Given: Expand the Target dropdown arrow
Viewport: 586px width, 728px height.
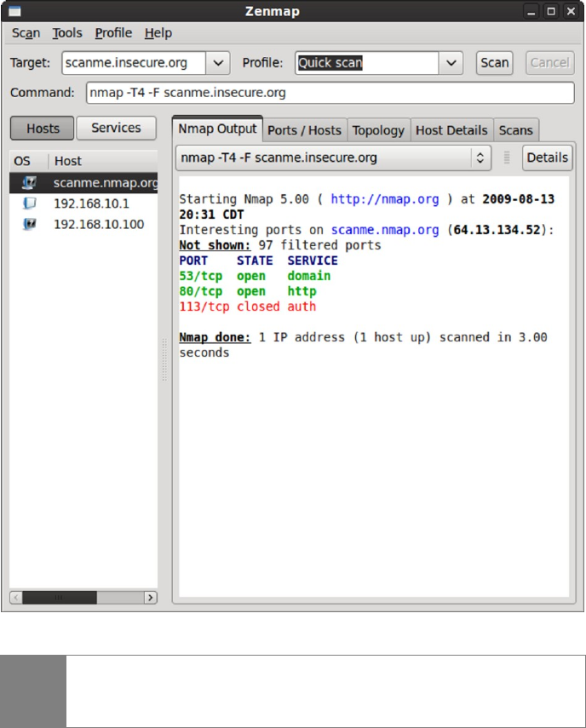Looking at the screenshot, I should click(x=218, y=63).
